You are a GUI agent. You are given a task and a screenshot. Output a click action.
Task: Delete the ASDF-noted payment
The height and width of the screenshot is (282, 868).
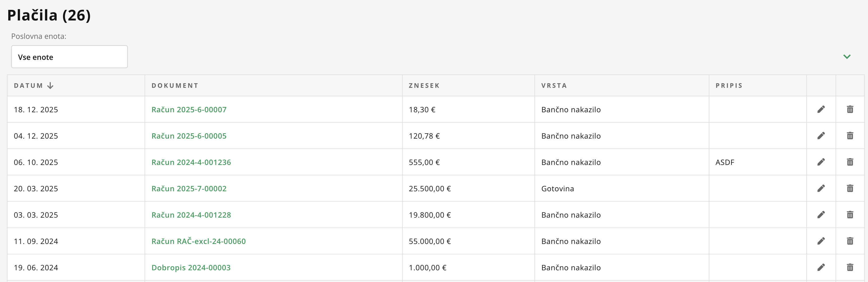(850, 162)
